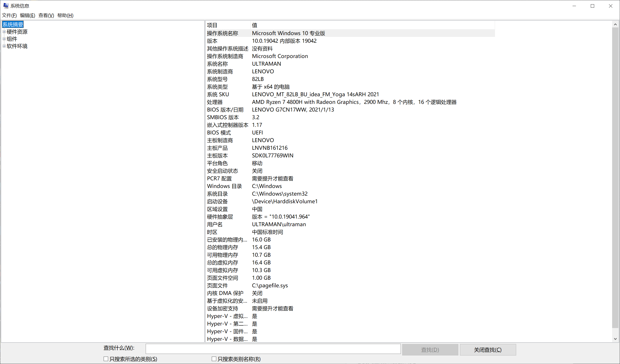Select the 组件 category label

point(12,39)
